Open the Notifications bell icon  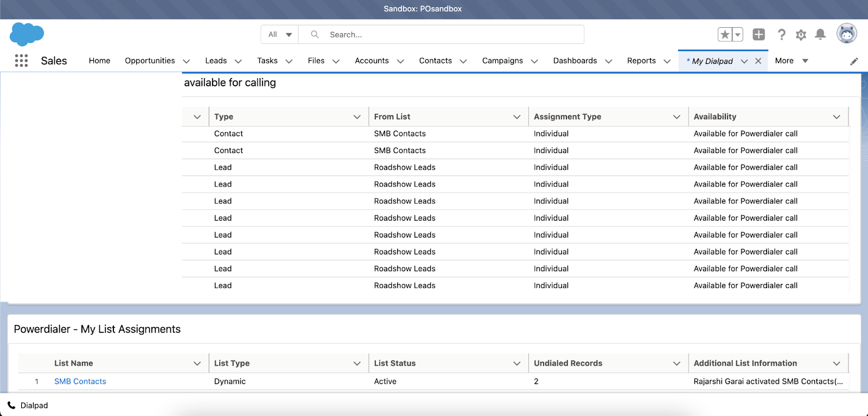(x=820, y=35)
